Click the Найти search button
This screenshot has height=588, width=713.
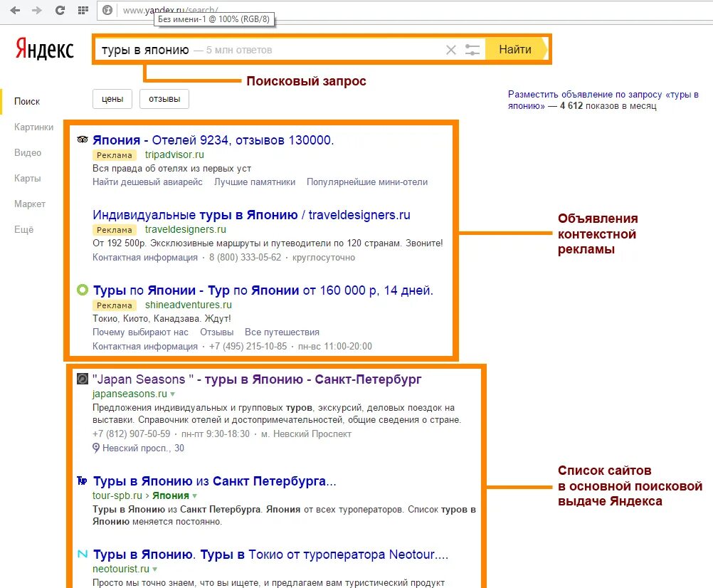click(516, 50)
